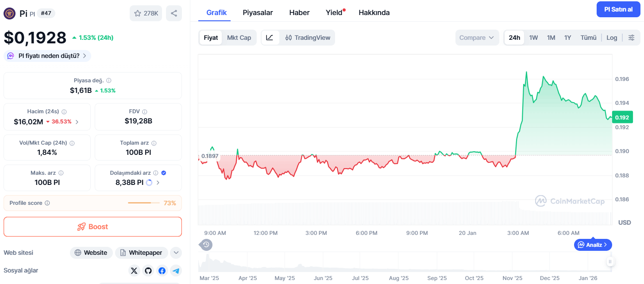Click the pause handle on range navigator
644x284 pixels.
click(x=610, y=262)
